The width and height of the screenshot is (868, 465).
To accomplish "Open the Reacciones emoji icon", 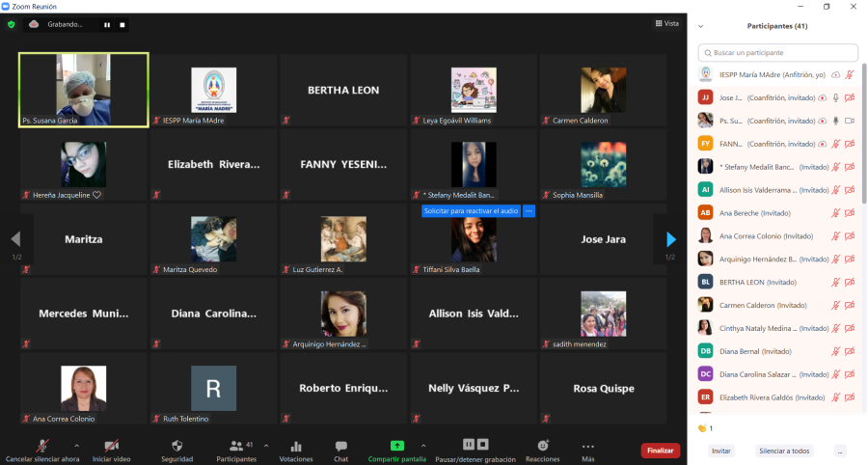I will click(543, 446).
